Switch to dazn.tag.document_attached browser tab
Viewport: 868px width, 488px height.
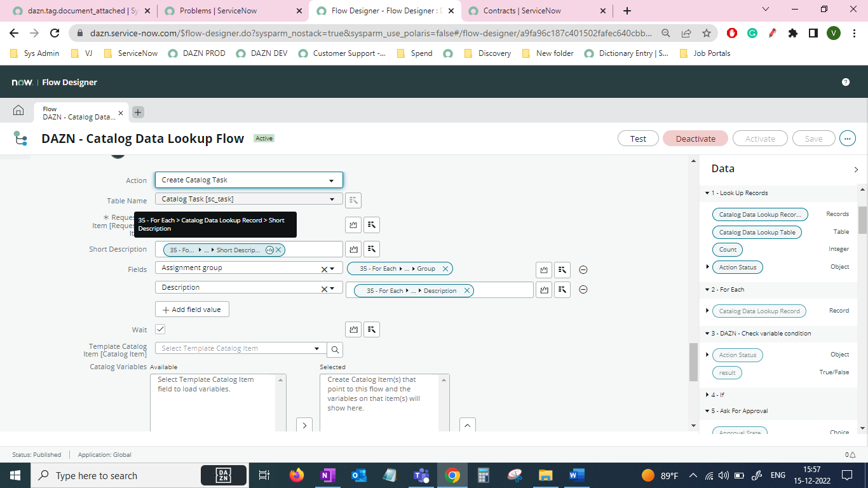point(80,11)
